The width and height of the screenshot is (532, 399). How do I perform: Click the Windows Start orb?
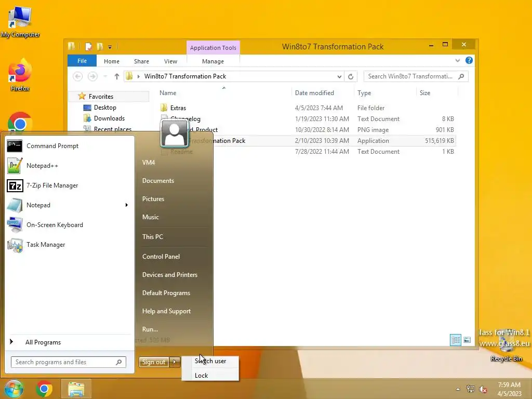coord(14,389)
